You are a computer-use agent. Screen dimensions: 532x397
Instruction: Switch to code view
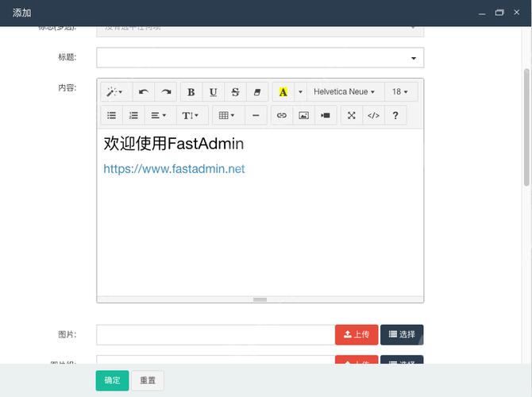373,115
